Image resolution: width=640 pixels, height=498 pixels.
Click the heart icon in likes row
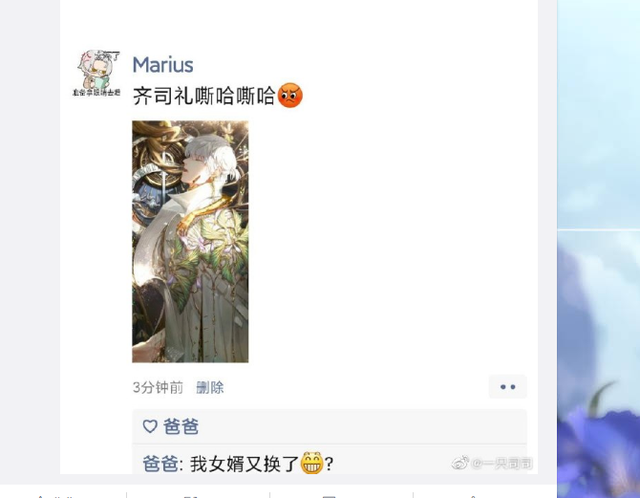pyautogui.click(x=150, y=427)
